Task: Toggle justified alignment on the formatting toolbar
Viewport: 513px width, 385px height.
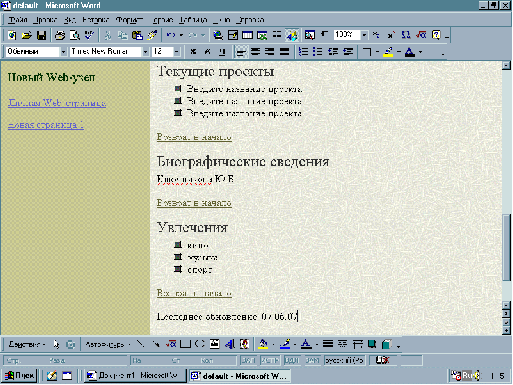Action: [284, 52]
